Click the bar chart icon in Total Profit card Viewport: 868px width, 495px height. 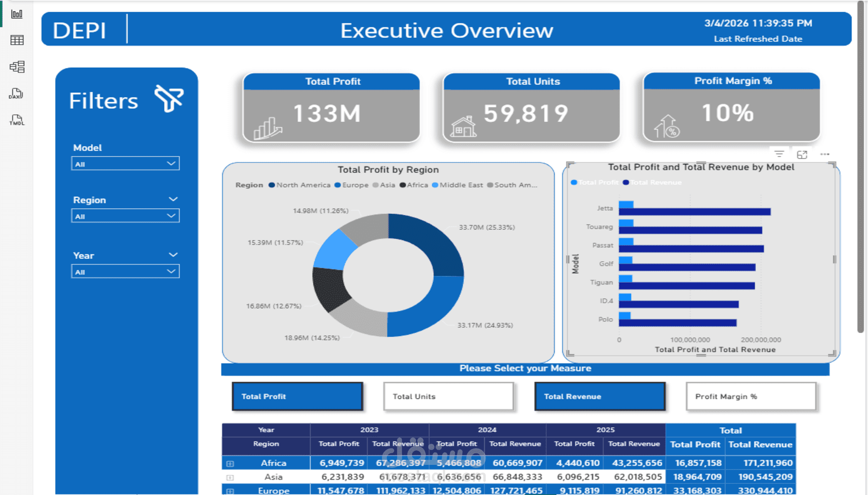tap(268, 128)
